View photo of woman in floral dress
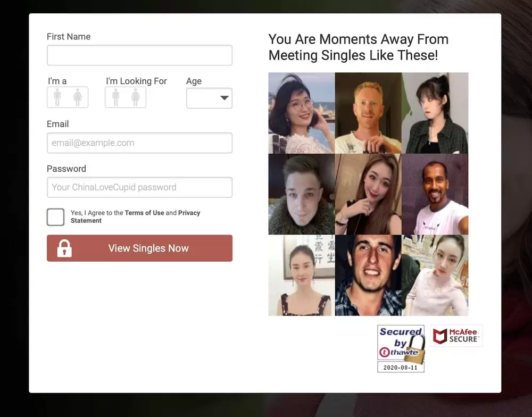The width and height of the screenshot is (532, 417). (x=301, y=276)
